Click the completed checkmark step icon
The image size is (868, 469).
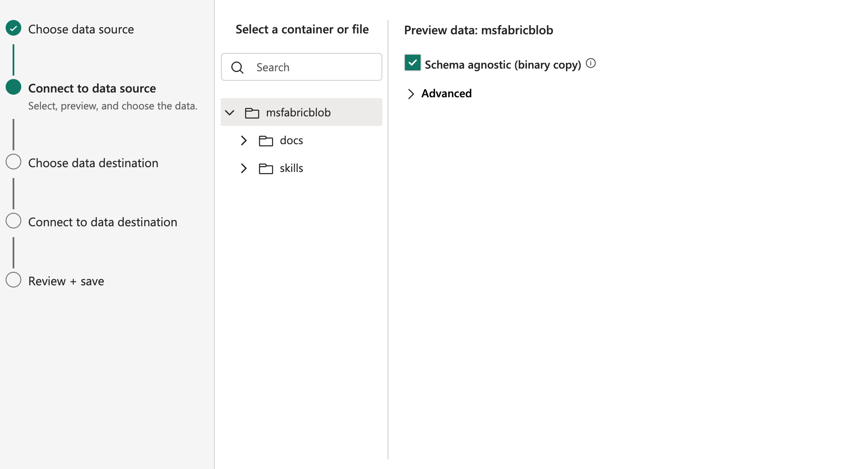[x=13, y=28]
